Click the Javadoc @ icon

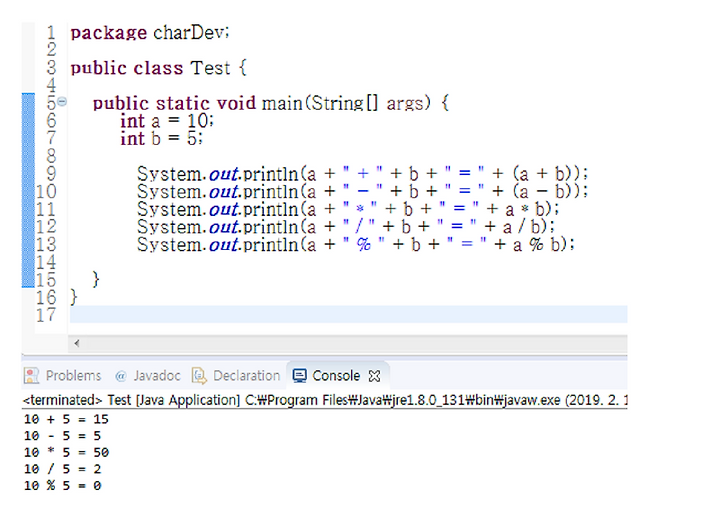121,376
